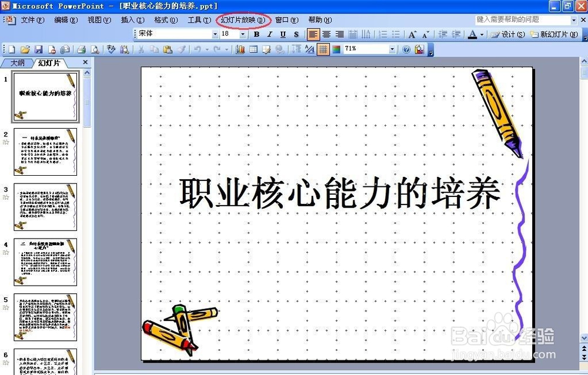This screenshot has width=588, height=375.
Task: Open the Research binoculars icon
Action: click(125, 49)
